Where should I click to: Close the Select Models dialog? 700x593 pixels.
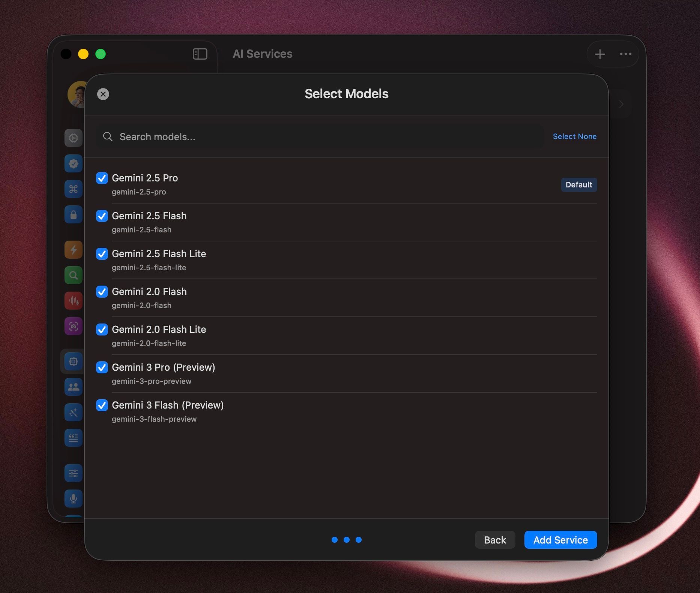click(103, 94)
